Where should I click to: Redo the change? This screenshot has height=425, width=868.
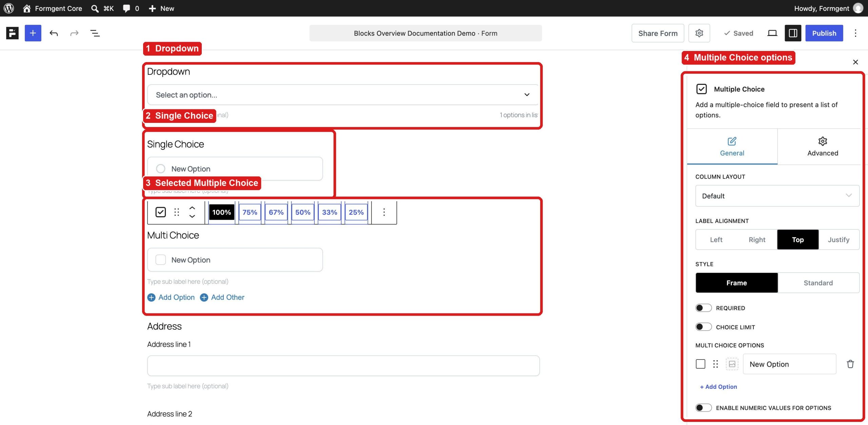pos(74,33)
